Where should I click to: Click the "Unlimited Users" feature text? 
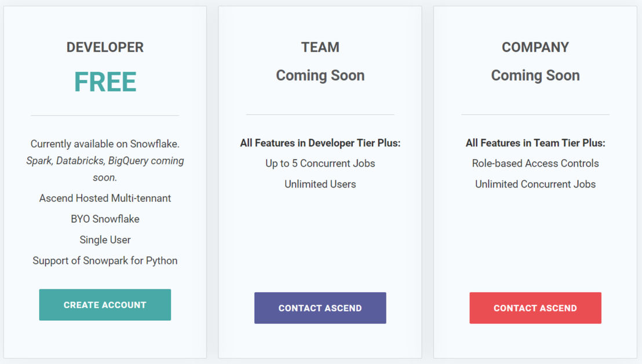pos(320,185)
